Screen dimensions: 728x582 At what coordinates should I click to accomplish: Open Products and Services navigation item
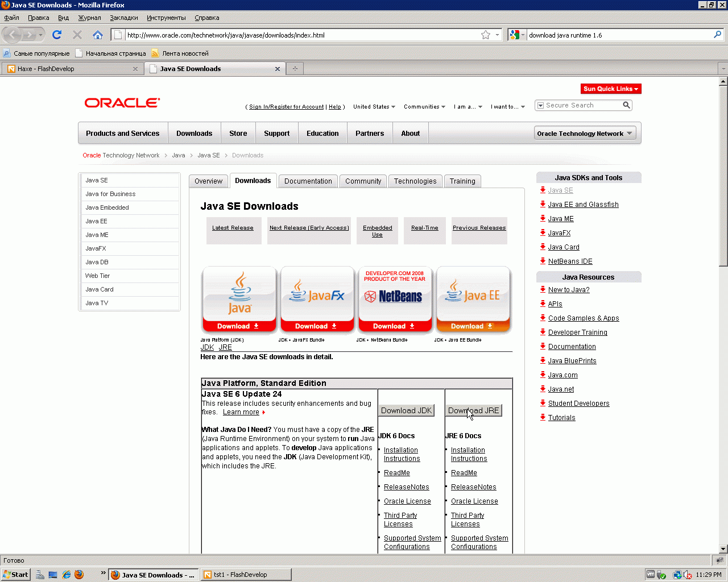pos(123,134)
